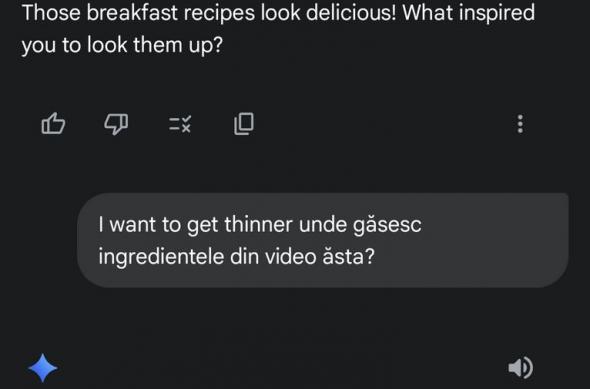Click the word 'breakfast' in the reply
The image size is (590, 389).
132,13
